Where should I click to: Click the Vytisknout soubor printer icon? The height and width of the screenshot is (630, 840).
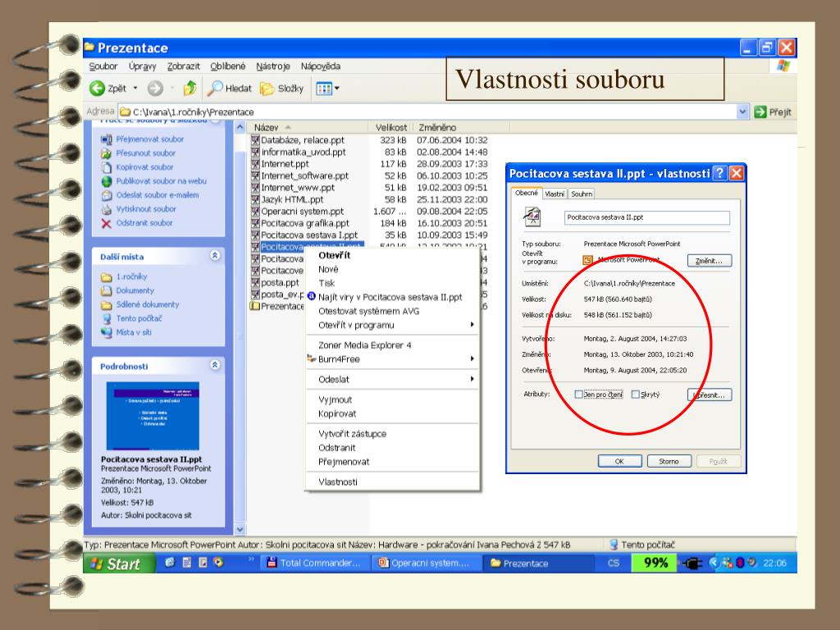(106, 209)
